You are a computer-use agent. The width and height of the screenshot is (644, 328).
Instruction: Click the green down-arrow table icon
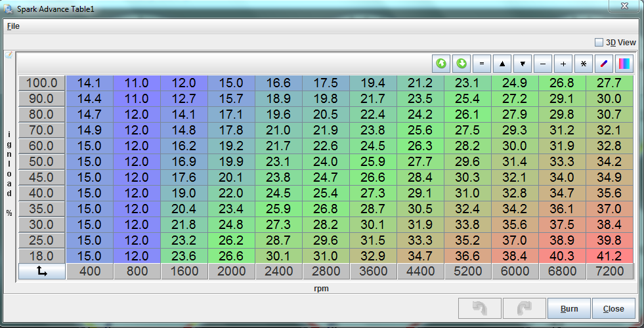click(462, 64)
